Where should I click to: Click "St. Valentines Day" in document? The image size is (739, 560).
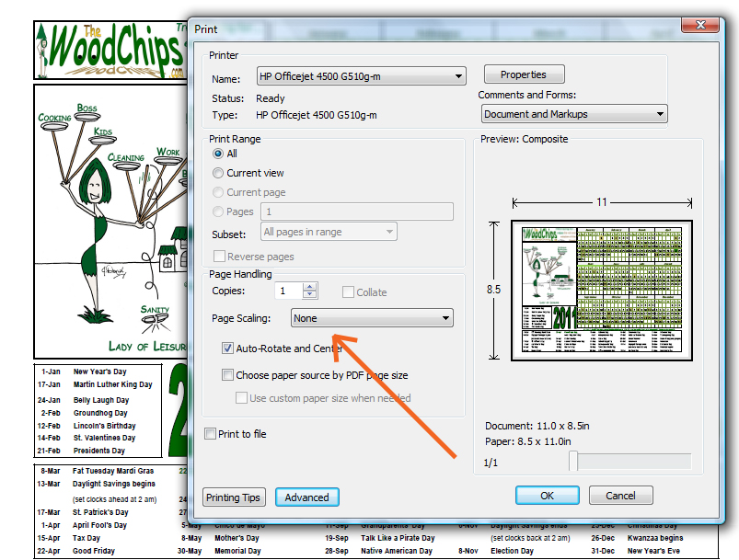click(104, 438)
